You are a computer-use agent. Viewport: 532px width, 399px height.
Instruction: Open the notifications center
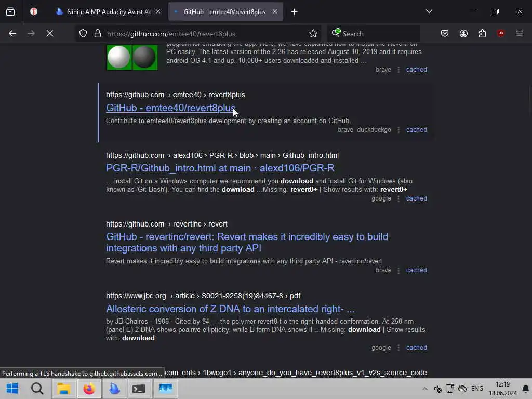pyautogui.click(x=526, y=389)
